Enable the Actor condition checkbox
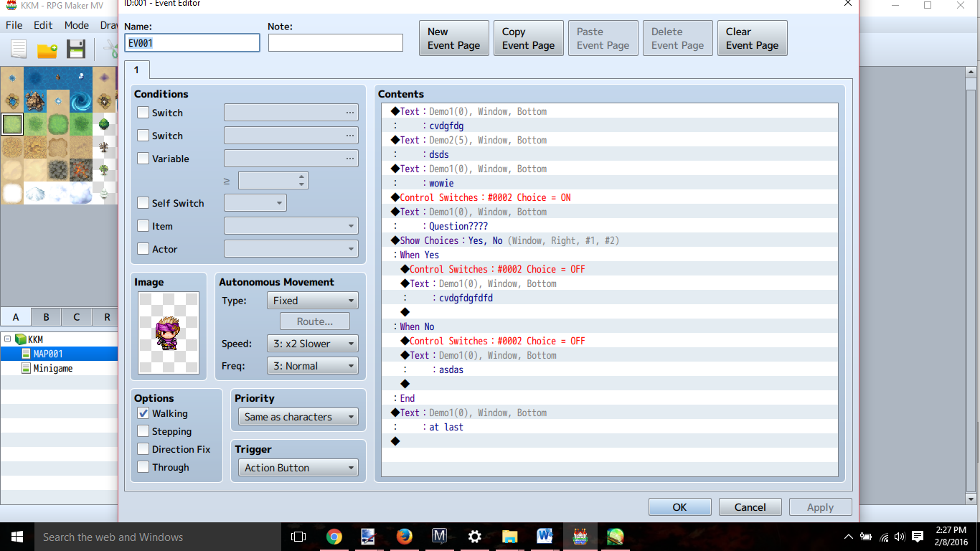Screen dimensions: 980x551 143,249
